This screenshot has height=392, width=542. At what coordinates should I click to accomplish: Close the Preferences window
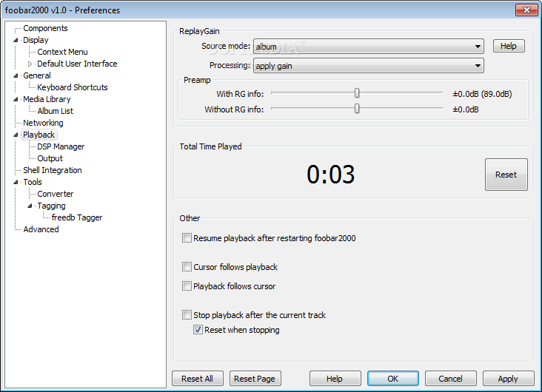coord(526,10)
